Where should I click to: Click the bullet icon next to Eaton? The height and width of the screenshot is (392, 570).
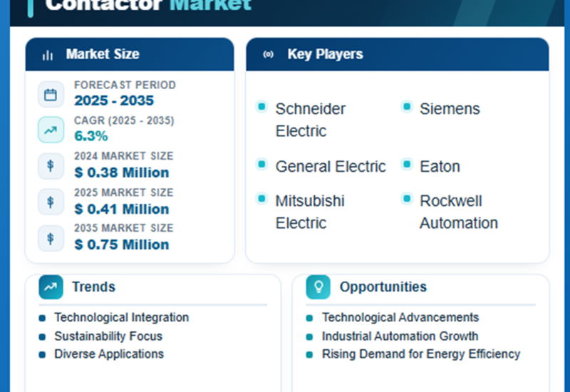(x=407, y=164)
